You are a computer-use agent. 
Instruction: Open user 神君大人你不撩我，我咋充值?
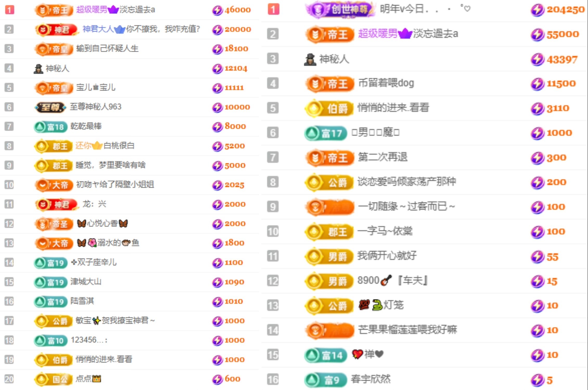click(x=141, y=29)
